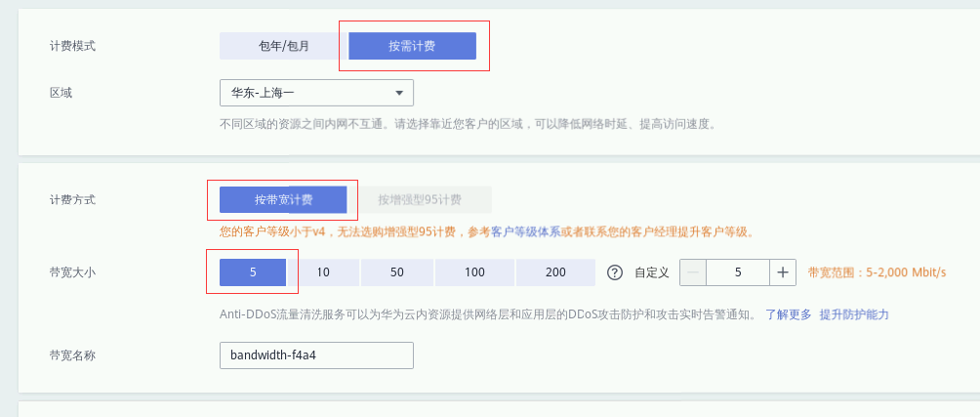Click the 了解更多 link
980x417 pixels.
[788, 314]
